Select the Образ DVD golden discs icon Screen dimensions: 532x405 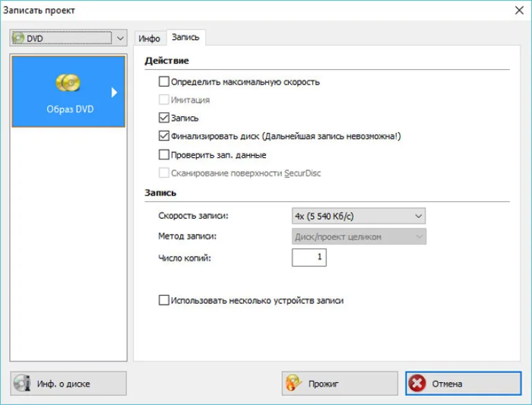click(68, 83)
